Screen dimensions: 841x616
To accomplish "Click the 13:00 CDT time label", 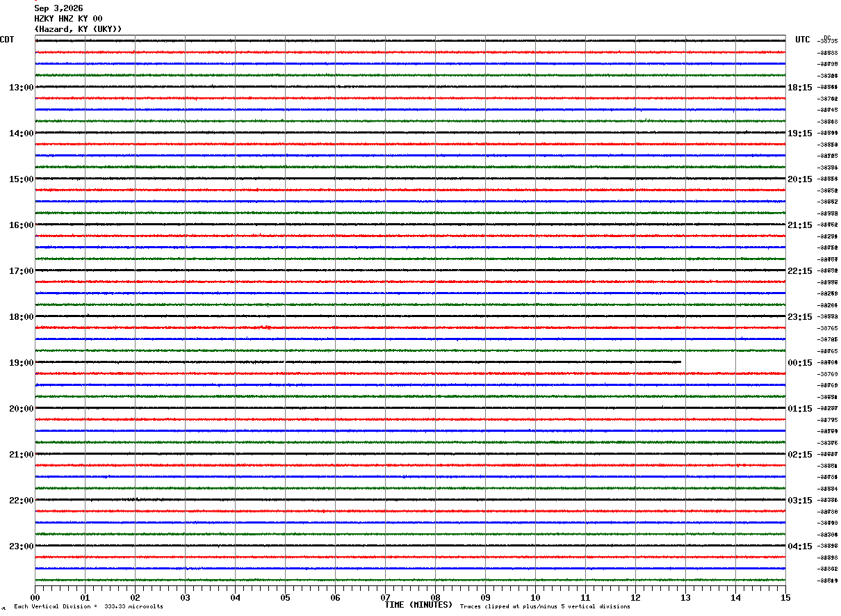I will [21, 88].
